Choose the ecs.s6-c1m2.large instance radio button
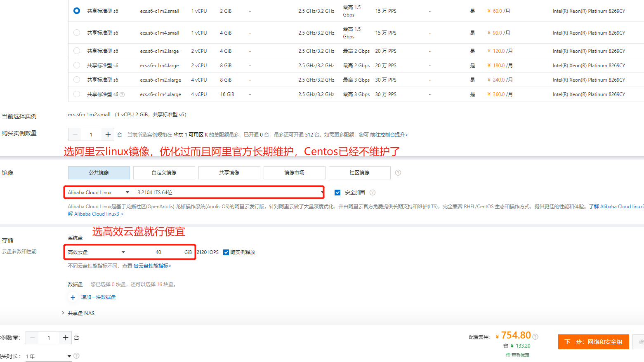 click(77, 51)
